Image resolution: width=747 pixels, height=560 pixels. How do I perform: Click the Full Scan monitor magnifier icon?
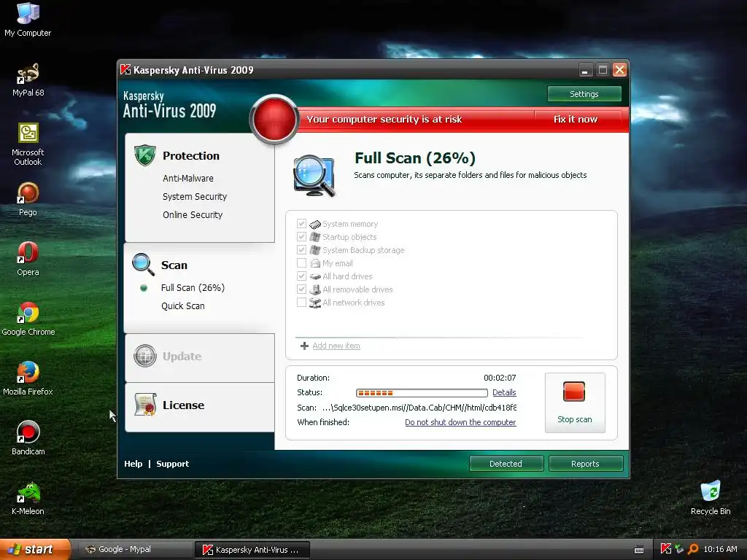(x=314, y=176)
